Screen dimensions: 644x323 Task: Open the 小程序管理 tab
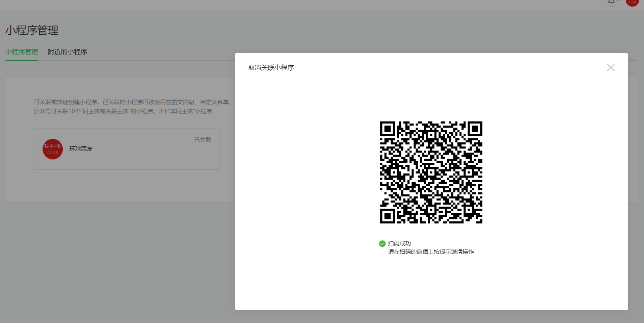click(x=21, y=52)
